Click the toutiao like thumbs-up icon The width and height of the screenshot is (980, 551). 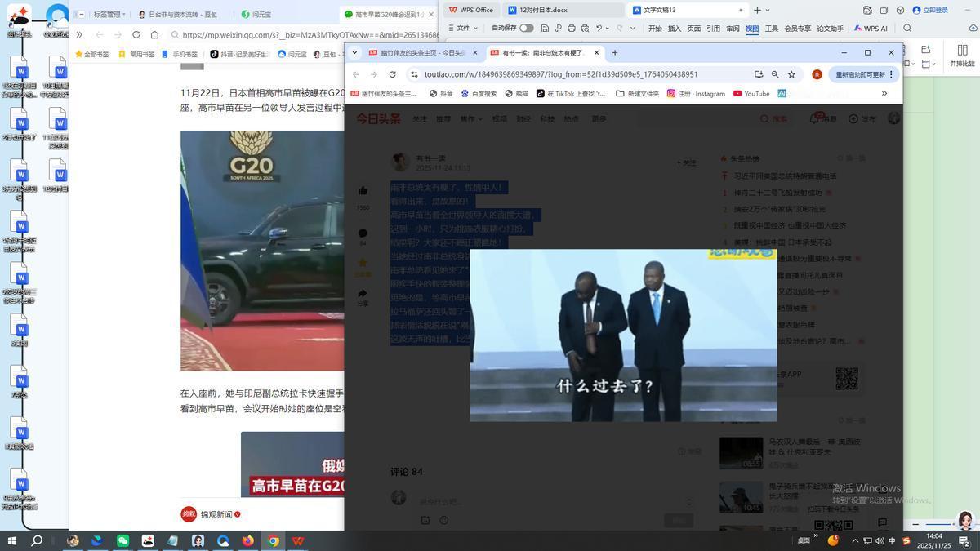click(363, 191)
